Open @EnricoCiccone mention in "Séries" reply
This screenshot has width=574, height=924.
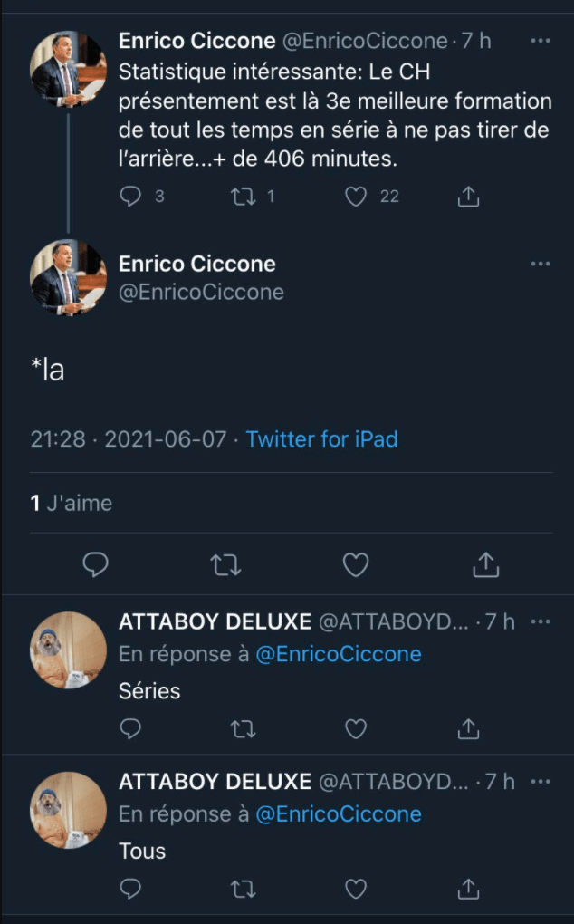tap(339, 654)
